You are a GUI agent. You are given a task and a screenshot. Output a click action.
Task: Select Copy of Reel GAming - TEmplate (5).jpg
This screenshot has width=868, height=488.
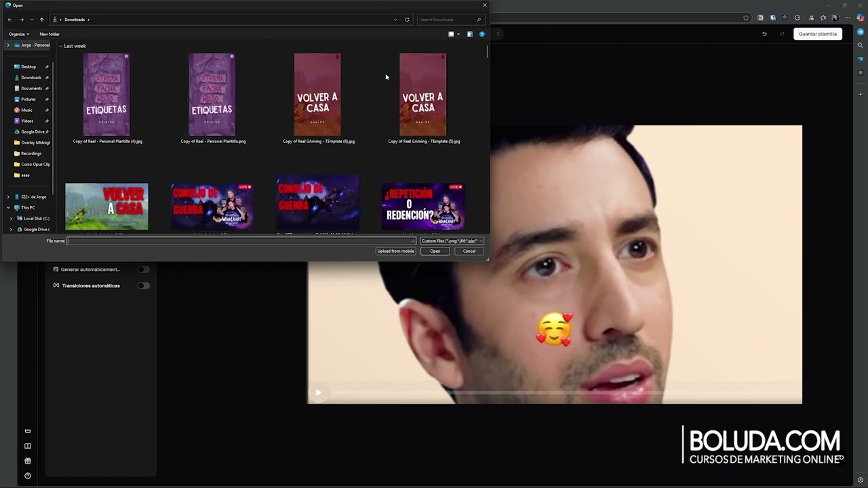[423, 98]
